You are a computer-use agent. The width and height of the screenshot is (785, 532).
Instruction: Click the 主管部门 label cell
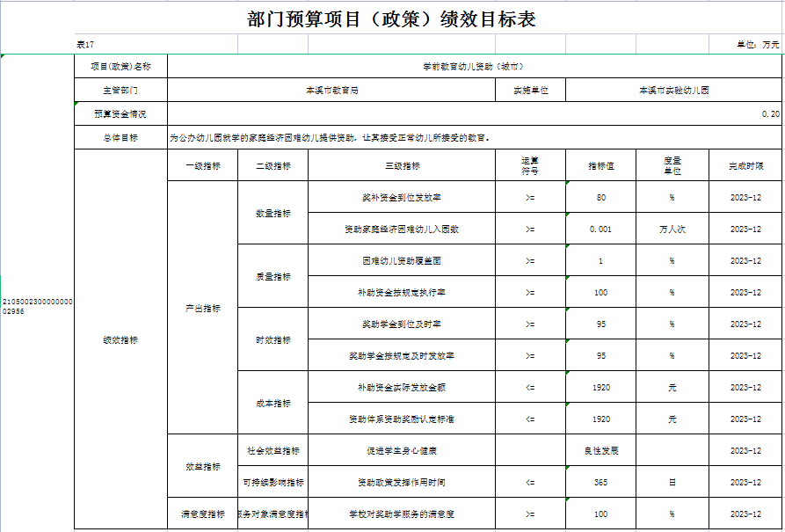coord(120,91)
